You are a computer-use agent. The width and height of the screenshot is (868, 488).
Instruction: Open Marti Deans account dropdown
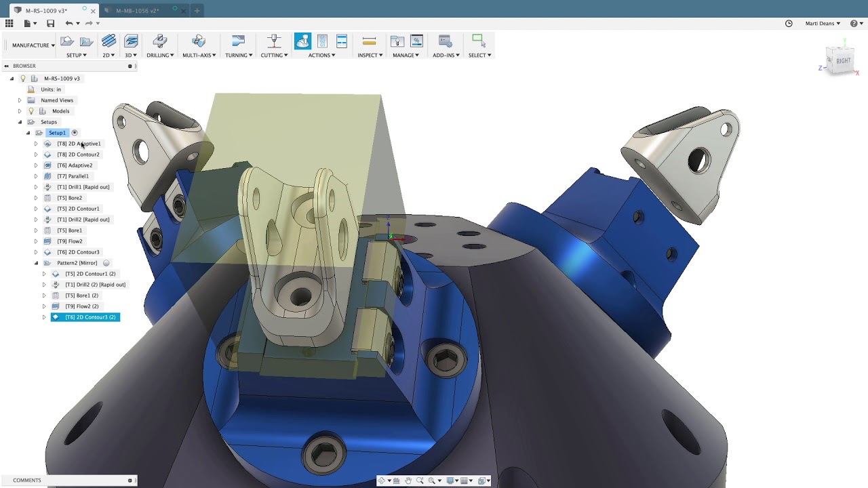[x=823, y=23]
